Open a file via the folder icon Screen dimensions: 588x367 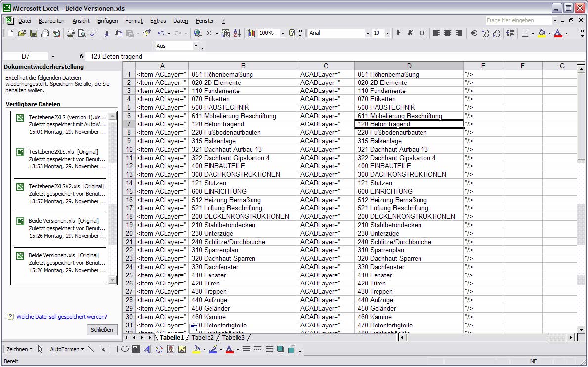(22, 34)
